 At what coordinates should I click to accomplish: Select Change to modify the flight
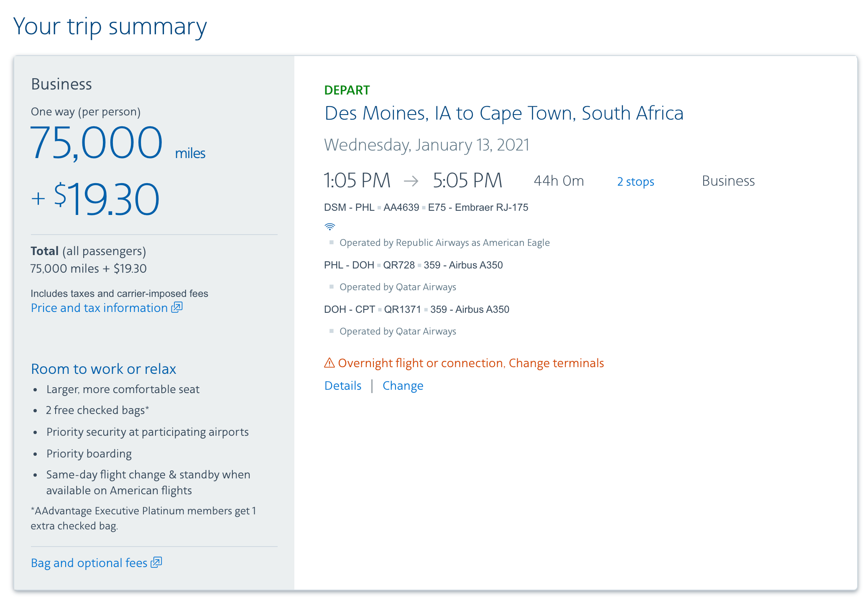click(x=403, y=386)
